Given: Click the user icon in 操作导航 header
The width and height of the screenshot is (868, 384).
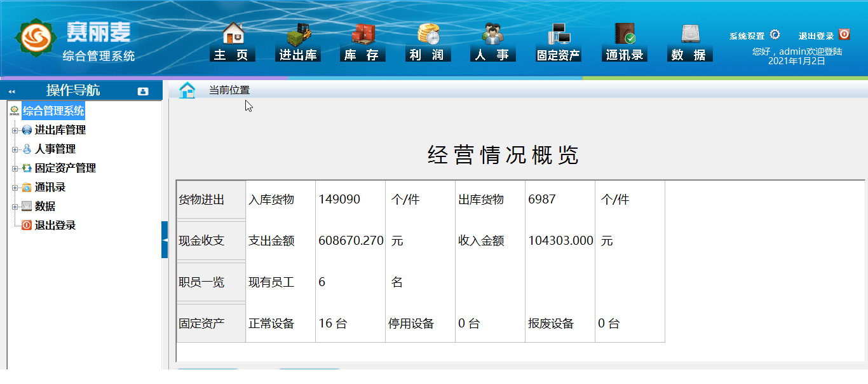Looking at the screenshot, I should point(143,90).
